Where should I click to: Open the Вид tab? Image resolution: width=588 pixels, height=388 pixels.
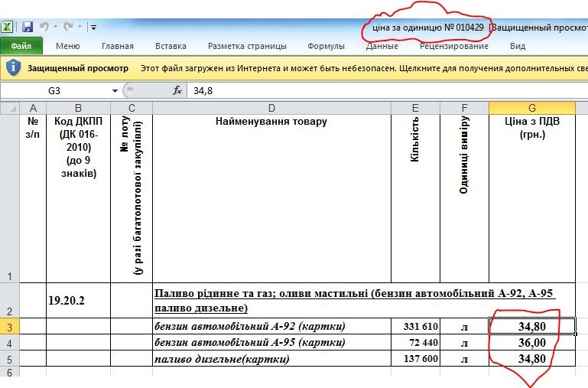point(518,46)
